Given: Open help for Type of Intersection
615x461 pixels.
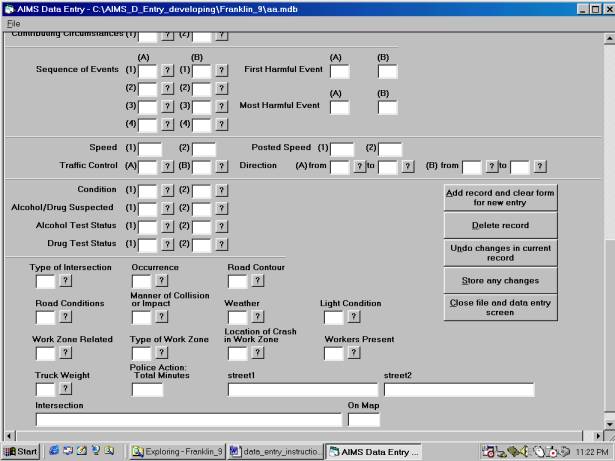Looking at the screenshot, I should [x=66, y=281].
